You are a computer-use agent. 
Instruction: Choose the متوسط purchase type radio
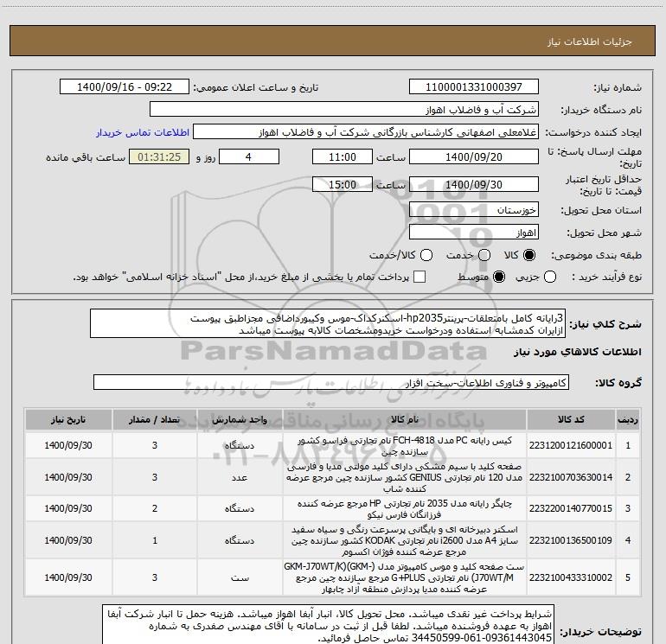(x=499, y=277)
